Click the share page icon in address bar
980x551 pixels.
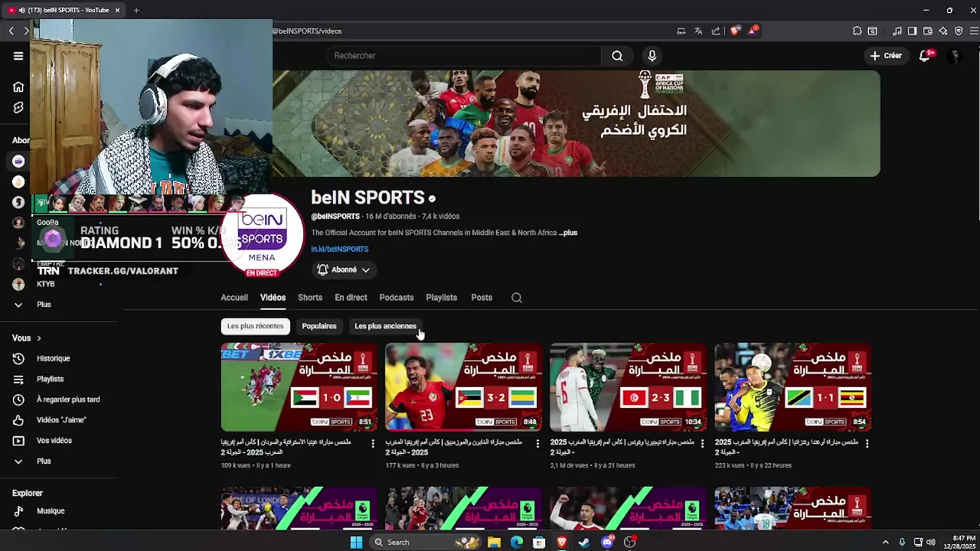716,31
